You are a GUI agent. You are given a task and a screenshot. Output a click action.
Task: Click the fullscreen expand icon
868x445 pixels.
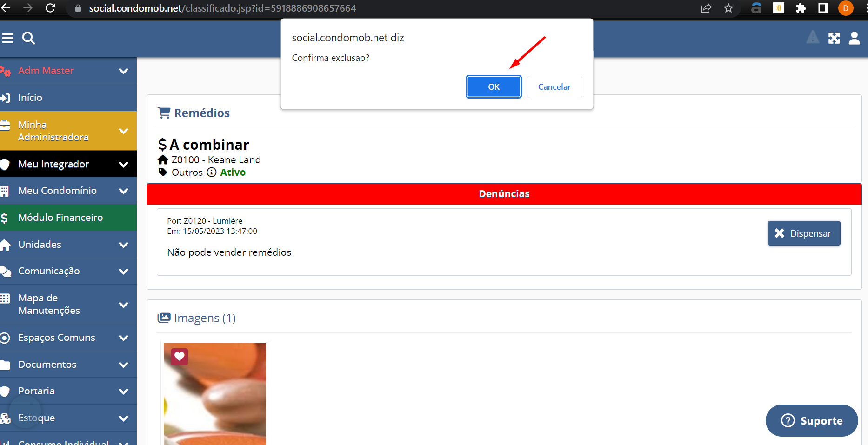834,38
